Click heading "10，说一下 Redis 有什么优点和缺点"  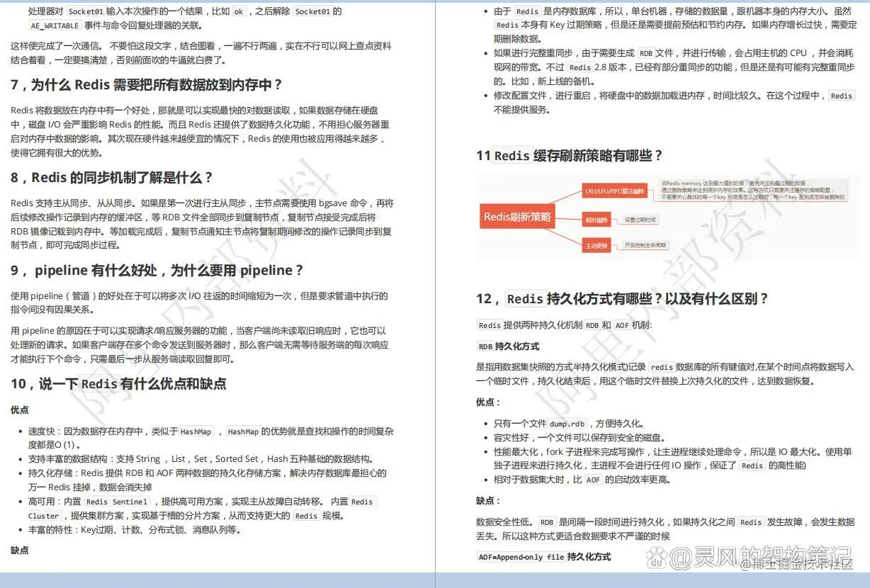point(118,384)
